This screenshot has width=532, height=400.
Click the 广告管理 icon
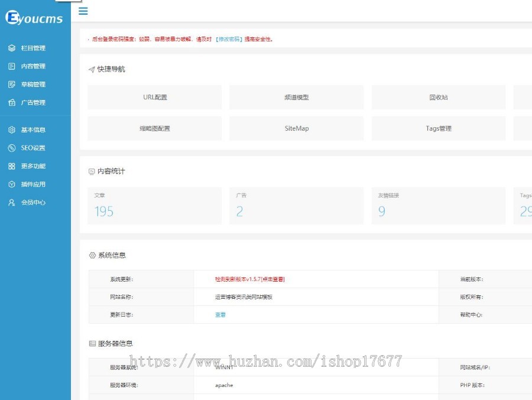12,102
